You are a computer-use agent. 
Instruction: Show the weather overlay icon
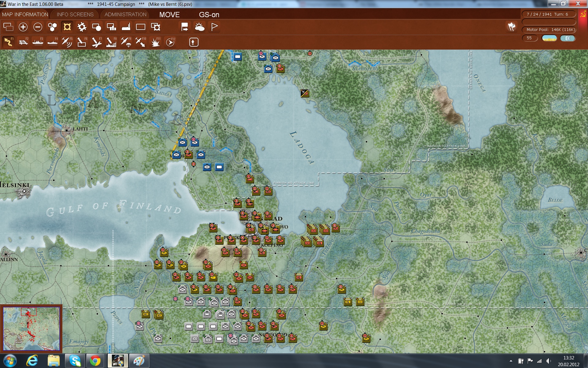(x=199, y=27)
